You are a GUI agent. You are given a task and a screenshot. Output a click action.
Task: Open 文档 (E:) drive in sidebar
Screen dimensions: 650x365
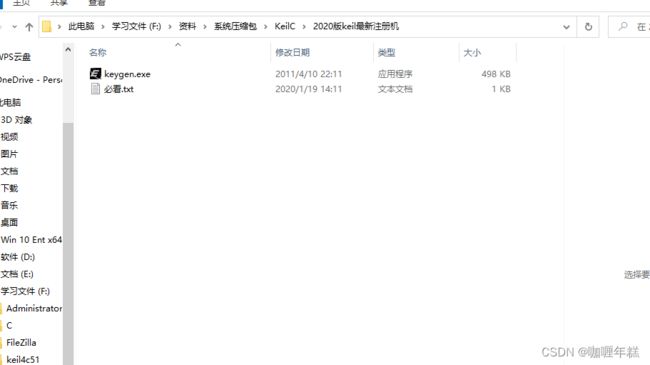17,274
